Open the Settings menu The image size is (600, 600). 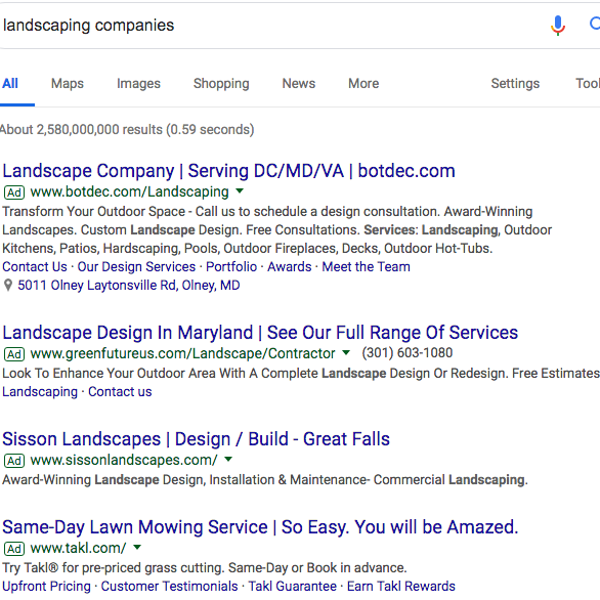pos(515,83)
